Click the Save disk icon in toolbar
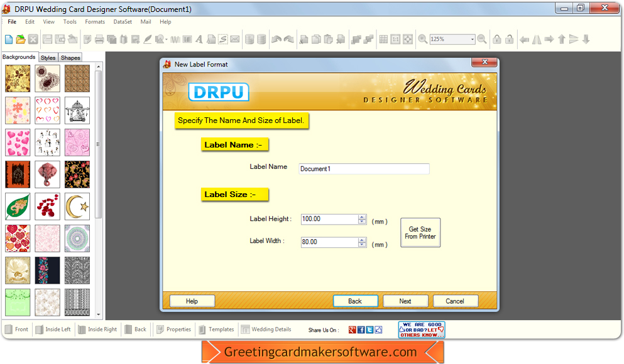This screenshot has height=364, width=624. point(47,39)
